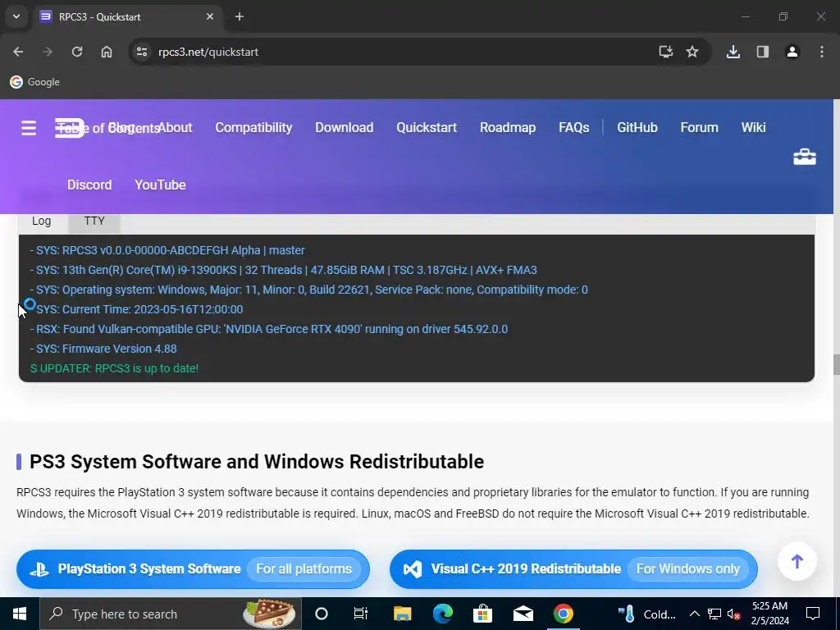Open the YouTube link

click(x=160, y=185)
